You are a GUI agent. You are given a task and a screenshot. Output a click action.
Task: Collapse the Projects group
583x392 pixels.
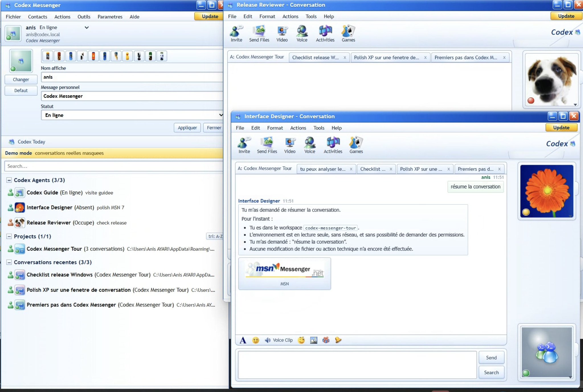(x=9, y=236)
